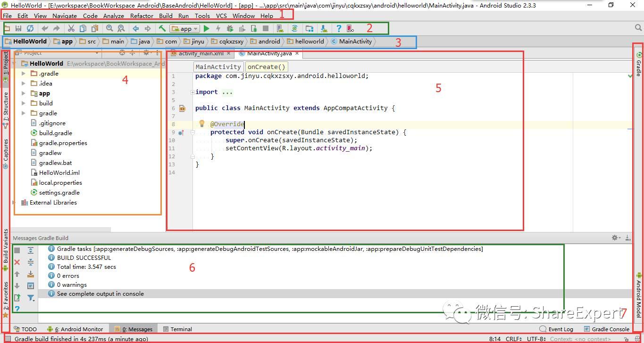Viewport: 644px width, 343px height.
Task: Select build.gradle file in project tree
Action: (x=55, y=133)
